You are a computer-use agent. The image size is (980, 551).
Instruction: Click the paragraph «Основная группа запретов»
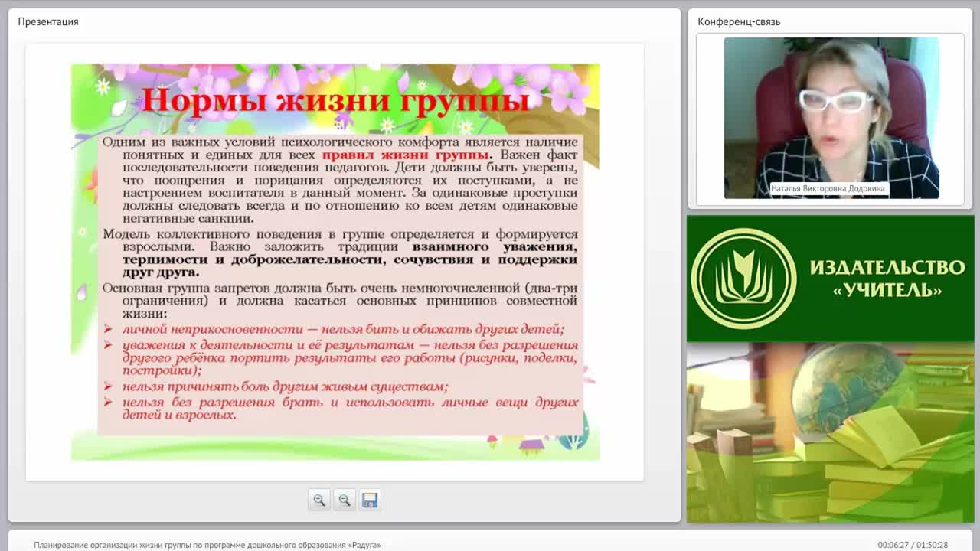(340, 301)
